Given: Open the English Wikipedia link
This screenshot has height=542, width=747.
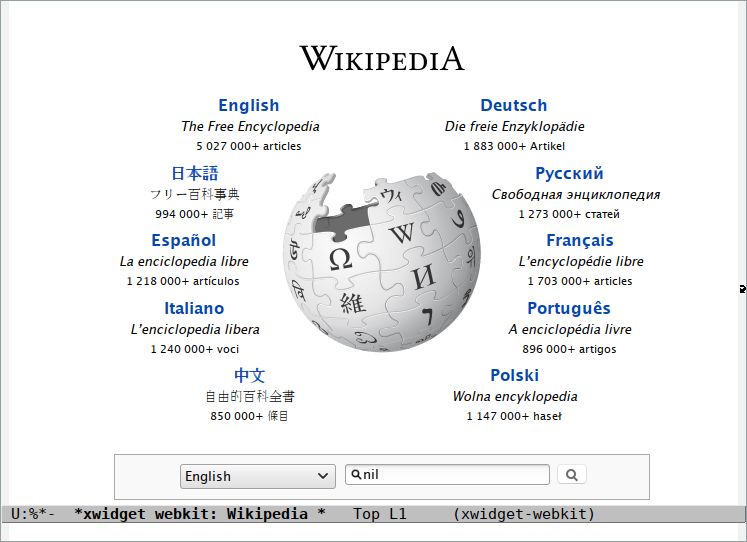Looking at the screenshot, I should click(249, 105).
